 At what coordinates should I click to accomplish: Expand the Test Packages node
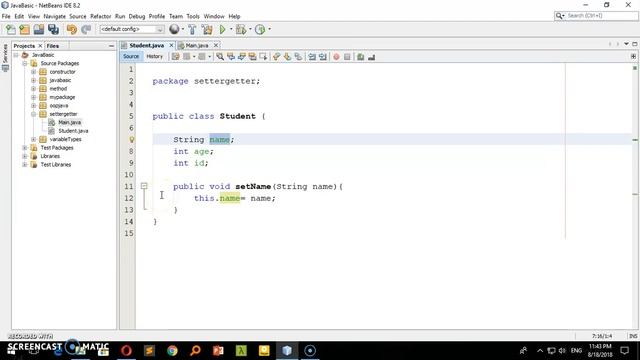tap(24, 148)
